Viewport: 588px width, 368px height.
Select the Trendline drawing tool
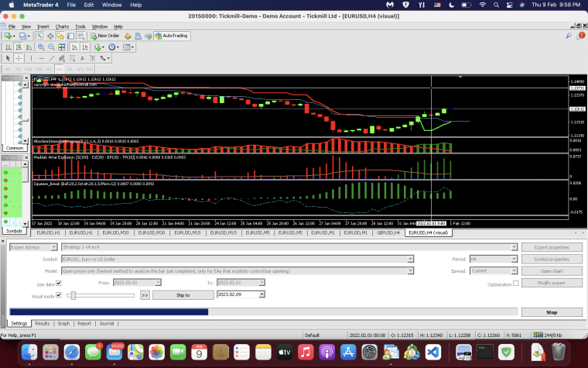(x=51, y=58)
